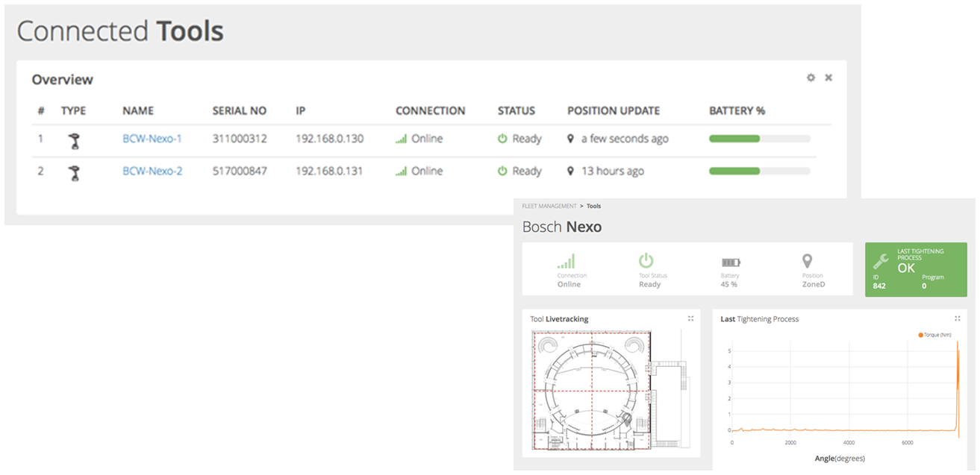Screen dimensions: 980x475
Task: Click the orange torque curve chart area
Action: click(844, 388)
